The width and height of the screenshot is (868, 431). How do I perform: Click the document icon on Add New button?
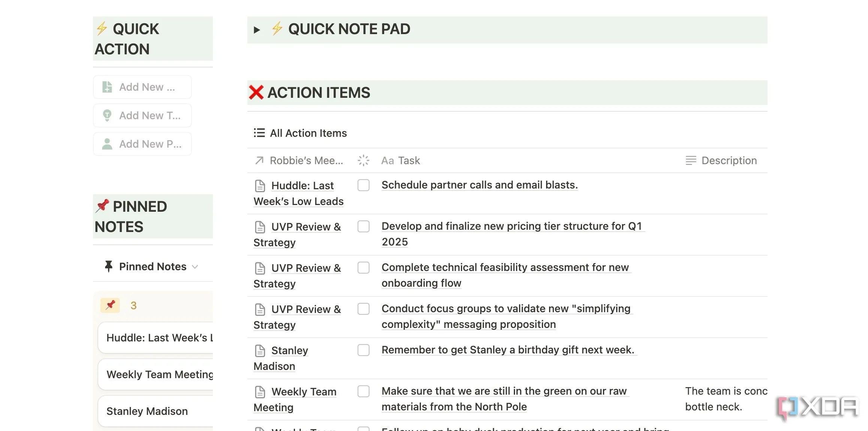(107, 87)
